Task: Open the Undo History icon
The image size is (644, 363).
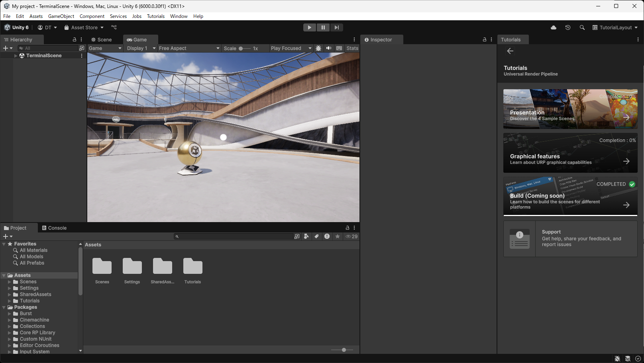Action: point(568,27)
